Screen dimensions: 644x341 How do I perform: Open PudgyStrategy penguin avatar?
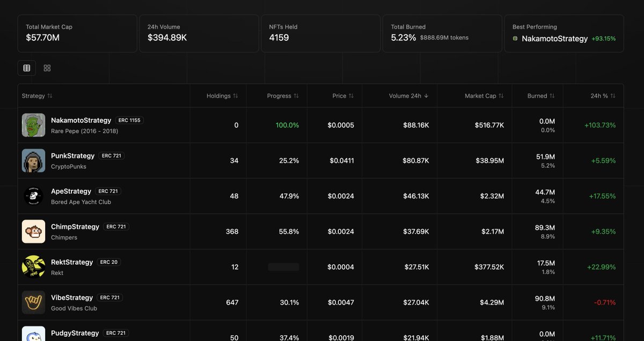pyautogui.click(x=33, y=333)
